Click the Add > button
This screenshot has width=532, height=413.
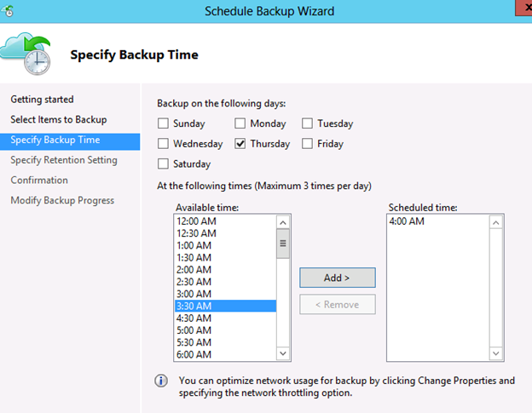pos(338,278)
